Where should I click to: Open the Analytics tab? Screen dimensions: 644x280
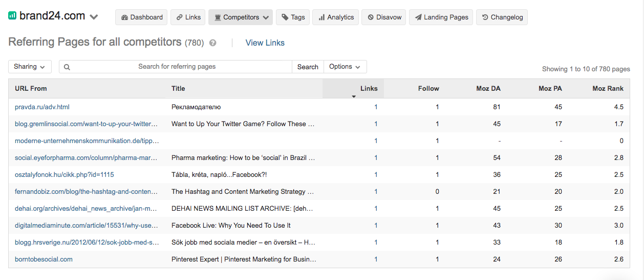point(335,17)
